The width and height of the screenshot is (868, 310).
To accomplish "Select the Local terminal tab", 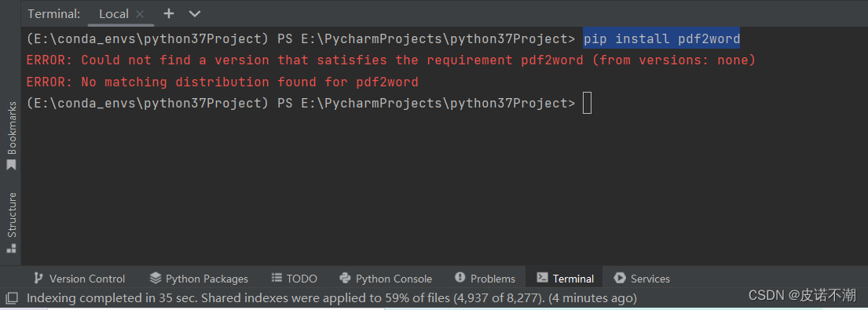I will coord(113,14).
